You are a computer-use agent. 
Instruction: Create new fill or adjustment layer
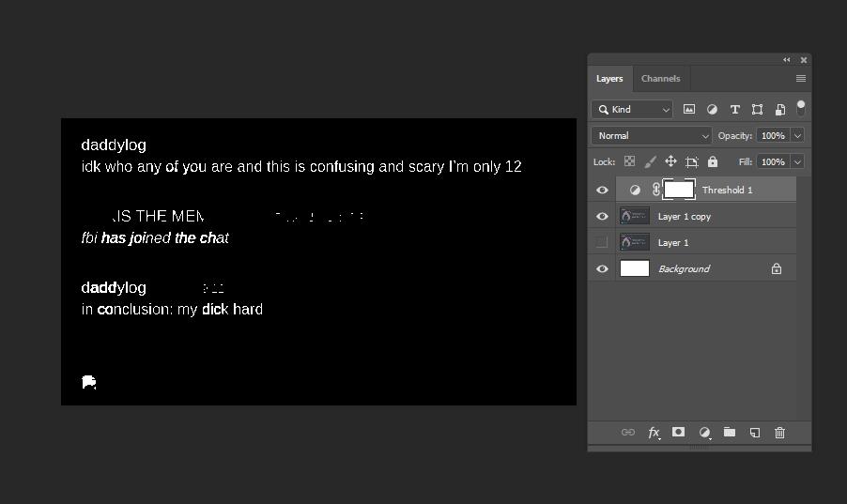704,432
